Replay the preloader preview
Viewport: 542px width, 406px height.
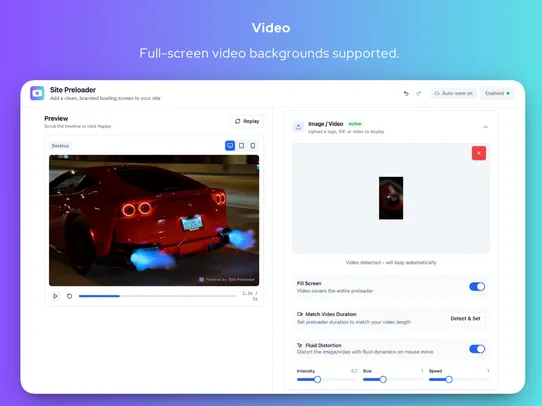click(247, 121)
